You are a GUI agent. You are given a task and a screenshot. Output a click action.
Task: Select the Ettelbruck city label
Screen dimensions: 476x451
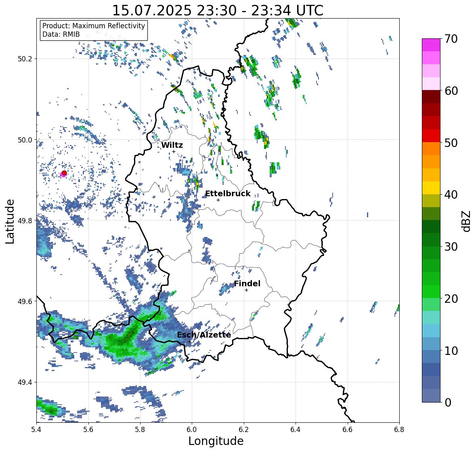pos(228,193)
